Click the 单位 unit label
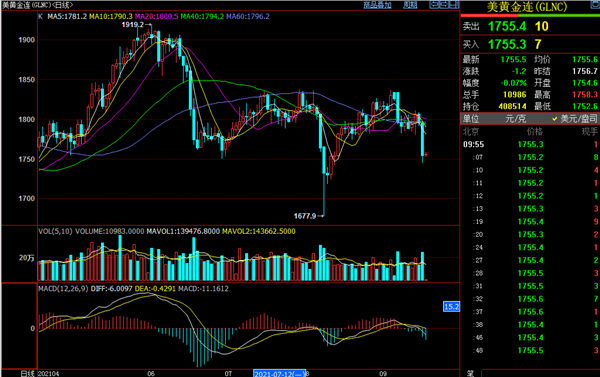 [471, 119]
